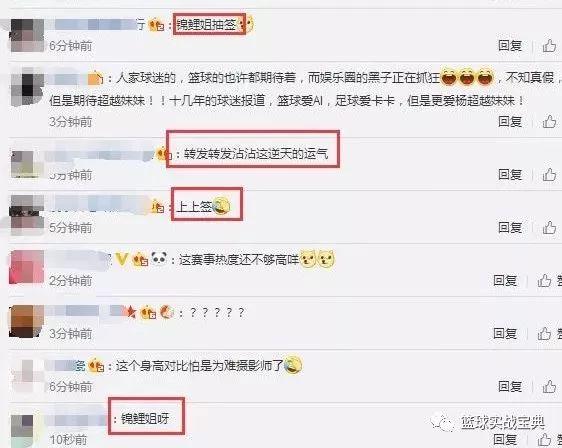Click thumbs-up on 人家球迷的 comment
562x448 pixels.
tap(549, 121)
